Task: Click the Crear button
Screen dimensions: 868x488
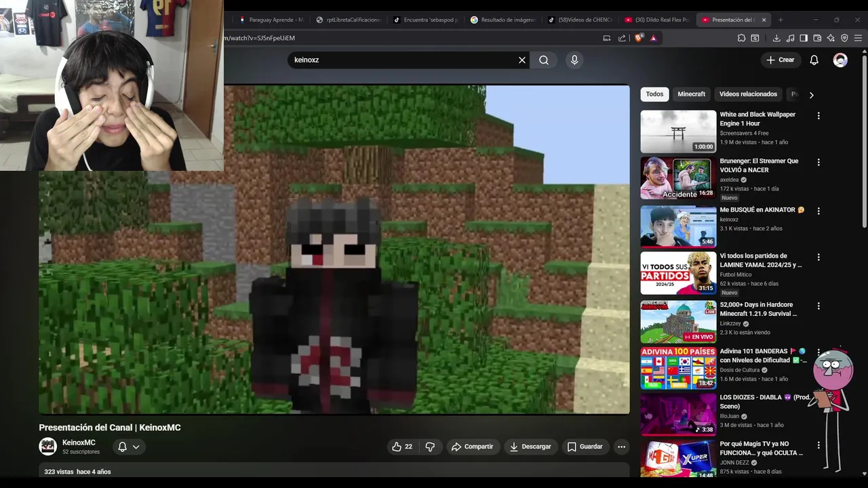Action: pos(780,60)
